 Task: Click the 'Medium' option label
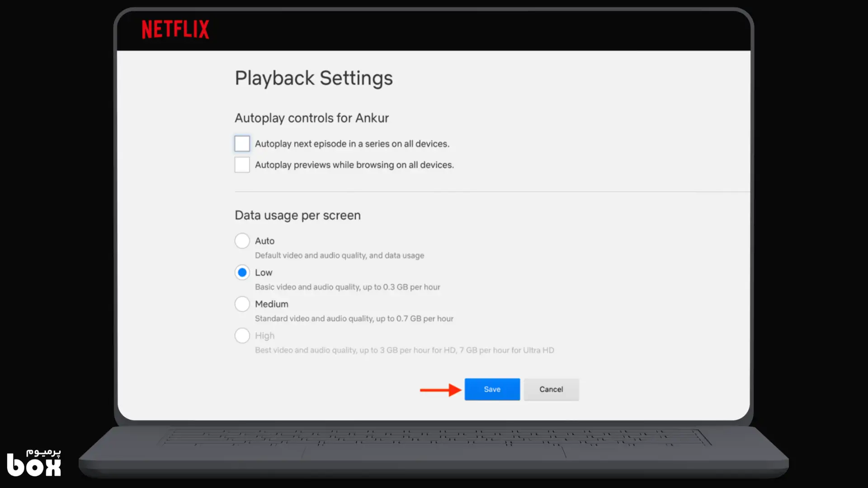pyautogui.click(x=272, y=304)
